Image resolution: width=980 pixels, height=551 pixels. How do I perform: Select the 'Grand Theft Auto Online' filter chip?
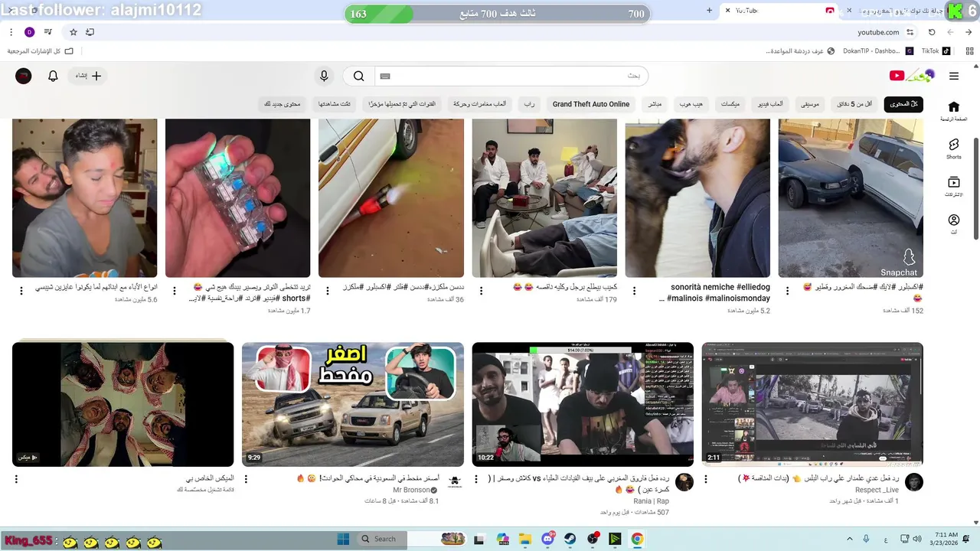pyautogui.click(x=591, y=104)
